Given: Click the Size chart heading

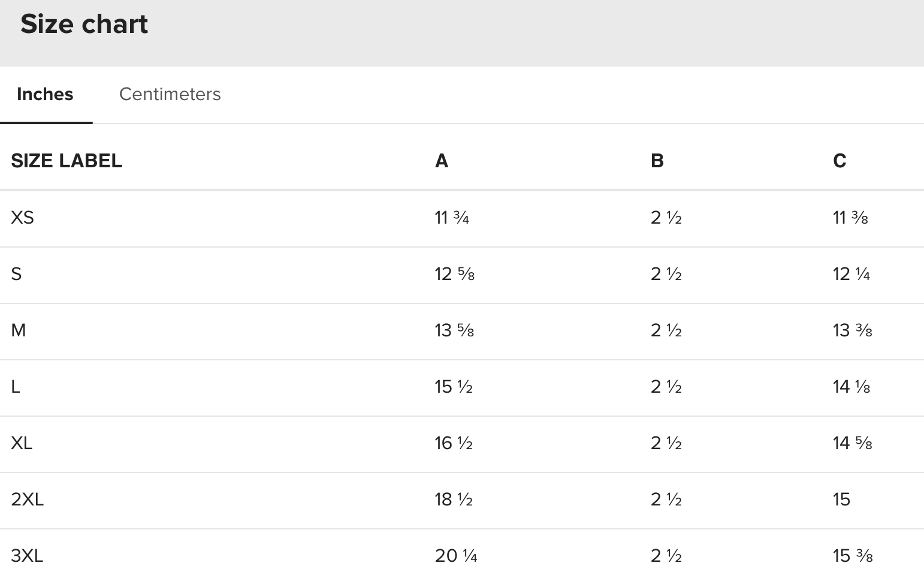Looking at the screenshot, I should [x=84, y=24].
